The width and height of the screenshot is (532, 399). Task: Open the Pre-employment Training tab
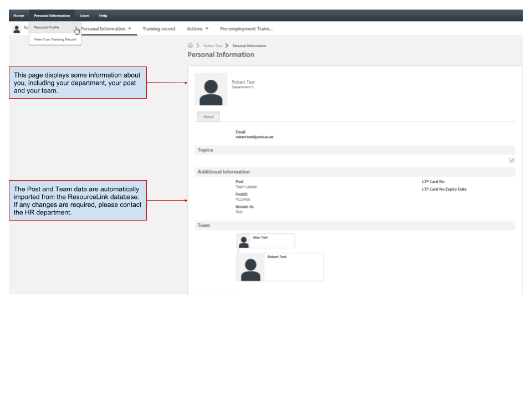(x=246, y=29)
